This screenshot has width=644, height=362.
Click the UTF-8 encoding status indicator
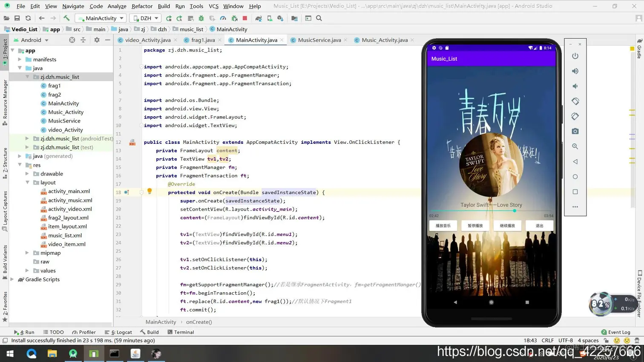pos(566,340)
